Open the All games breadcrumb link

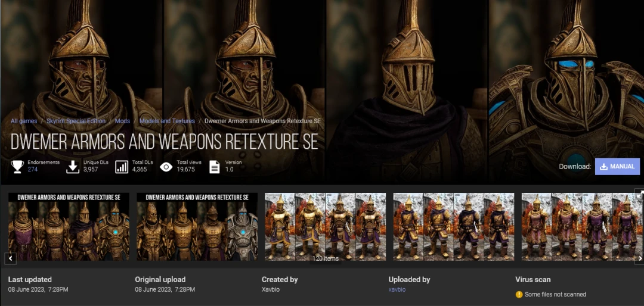[24, 121]
